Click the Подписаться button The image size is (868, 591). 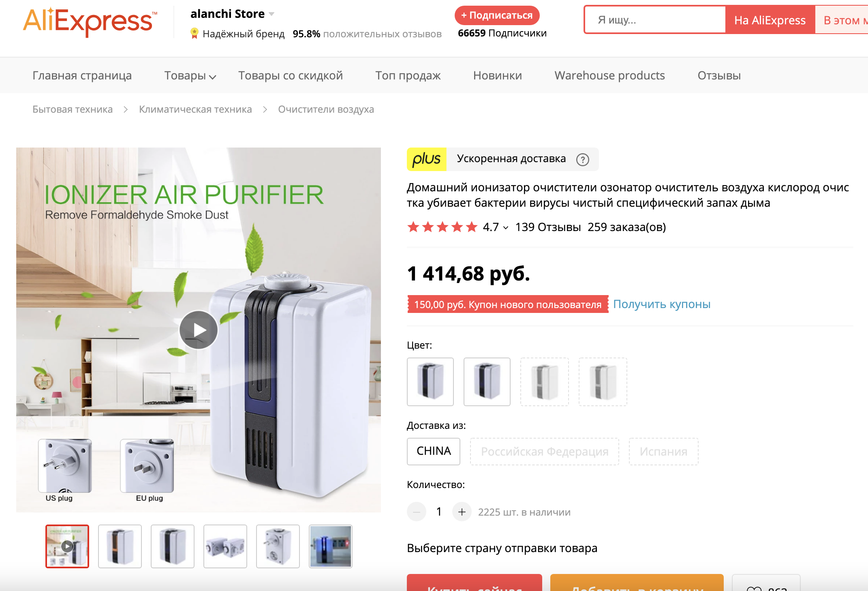[497, 15]
